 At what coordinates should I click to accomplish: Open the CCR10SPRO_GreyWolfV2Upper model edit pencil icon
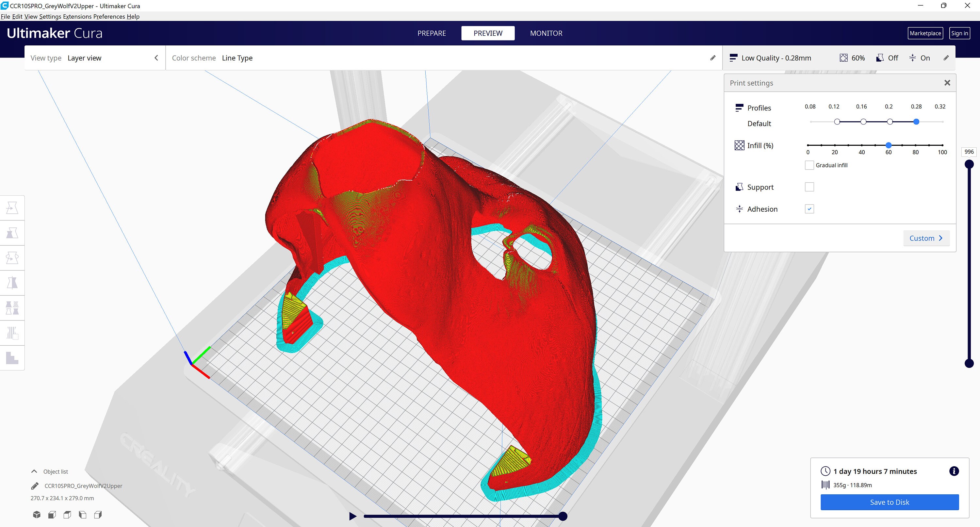[x=35, y=486]
